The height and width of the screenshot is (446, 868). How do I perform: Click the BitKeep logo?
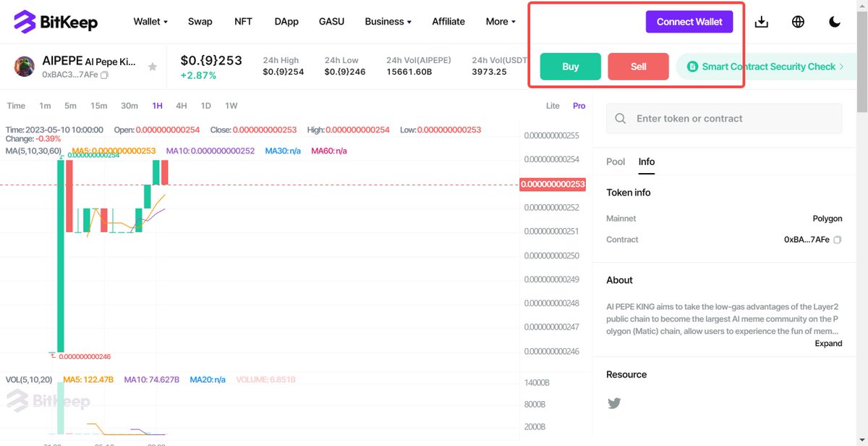56,22
